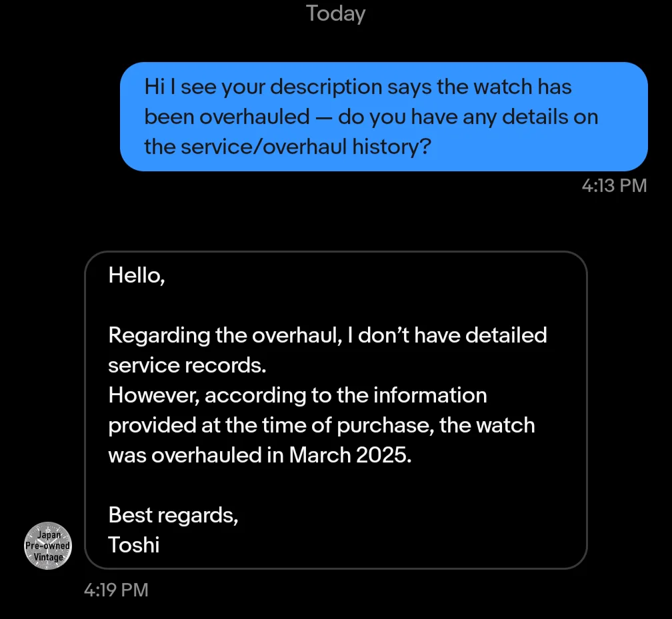This screenshot has height=619, width=672.
Task: Tap the Japan Pre-owned Vintage seller avatar
Action: 47,545
